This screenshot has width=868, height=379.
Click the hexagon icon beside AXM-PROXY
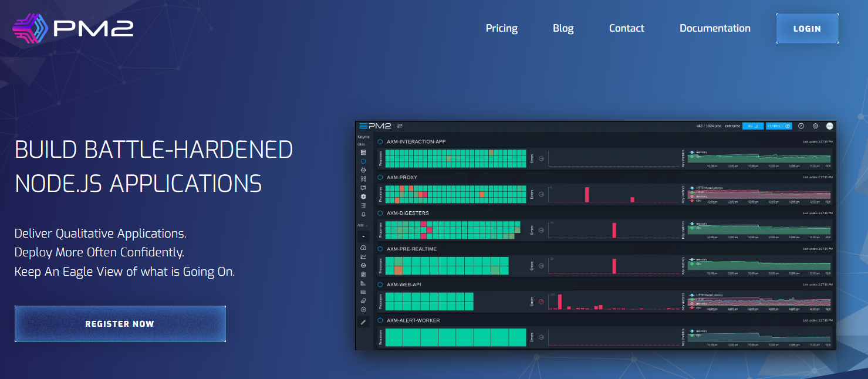380,177
